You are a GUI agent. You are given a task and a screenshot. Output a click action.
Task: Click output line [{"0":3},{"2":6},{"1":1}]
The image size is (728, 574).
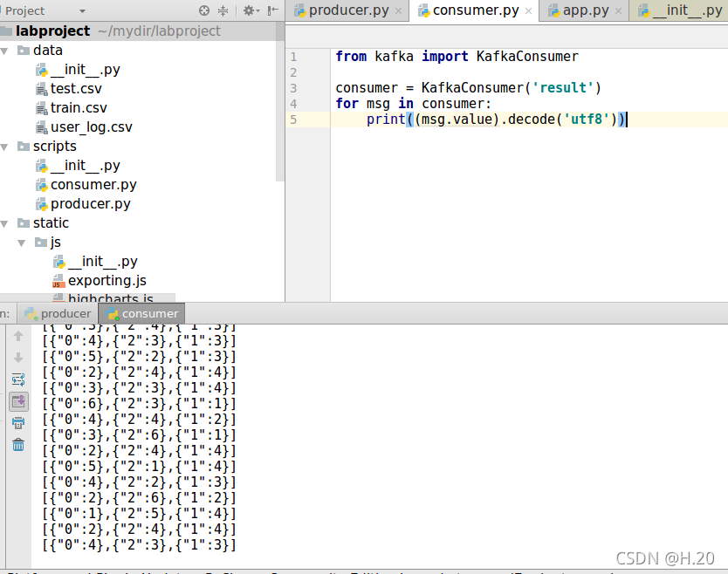pyautogui.click(x=140, y=435)
